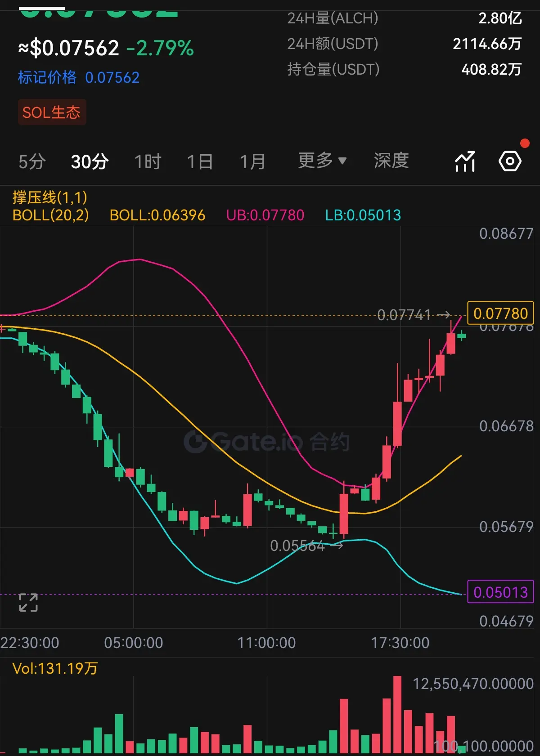Tap the 标记价格 label

[x=47, y=77]
